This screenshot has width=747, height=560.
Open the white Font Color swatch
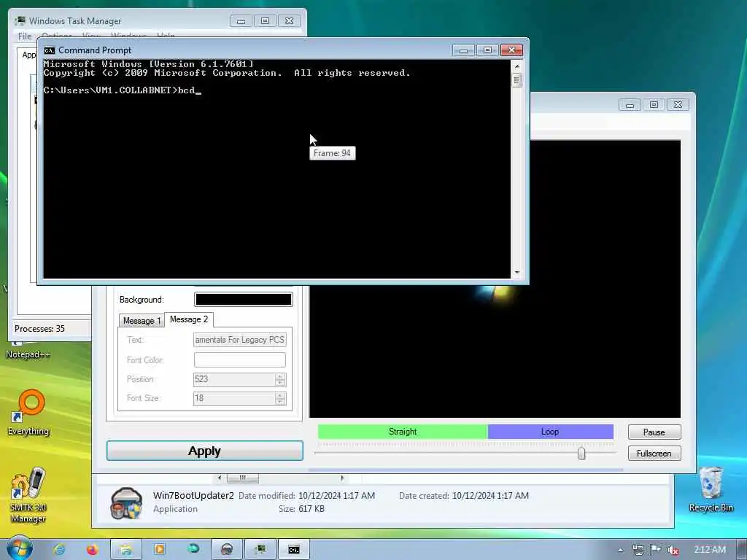click(x=239, y=359)
